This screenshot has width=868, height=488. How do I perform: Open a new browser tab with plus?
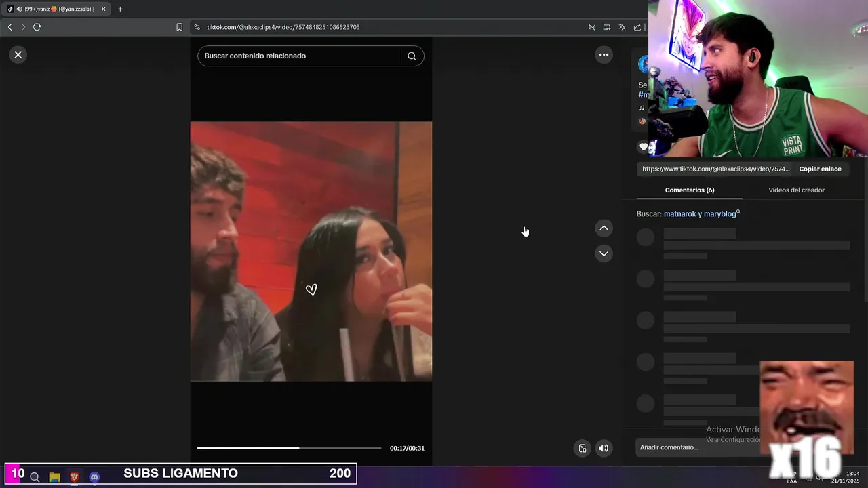coord(120,9)
